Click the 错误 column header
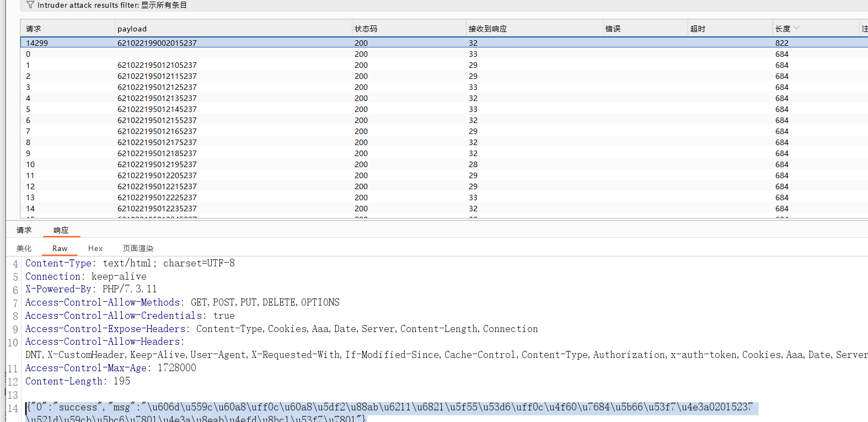Viewport: 868px width, 422px height. pos(613,29)
